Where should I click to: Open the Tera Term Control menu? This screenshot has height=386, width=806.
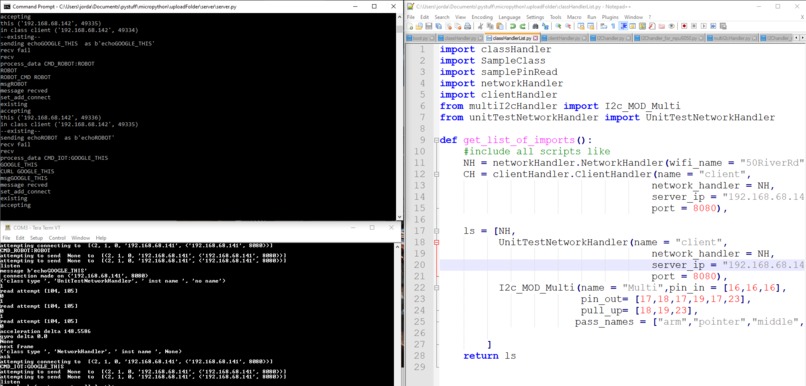(57, 238)
